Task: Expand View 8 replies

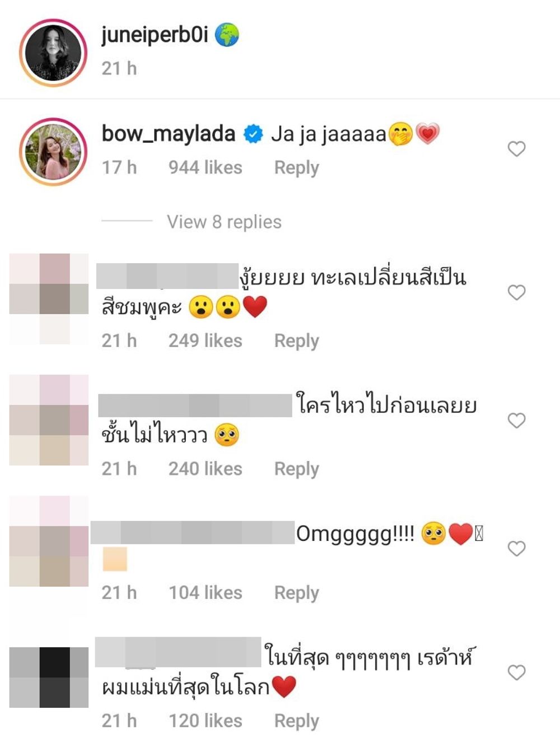Action: (x=224, y=222)
